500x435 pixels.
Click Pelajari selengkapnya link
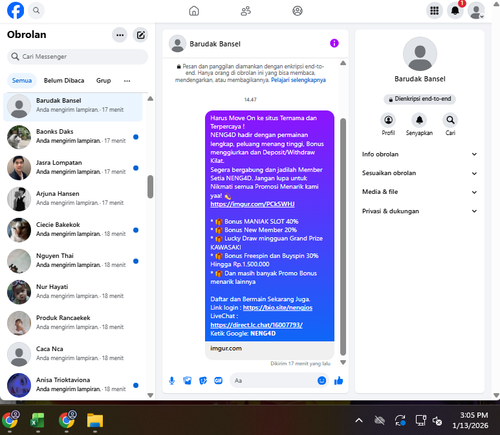tap(298, 80)
